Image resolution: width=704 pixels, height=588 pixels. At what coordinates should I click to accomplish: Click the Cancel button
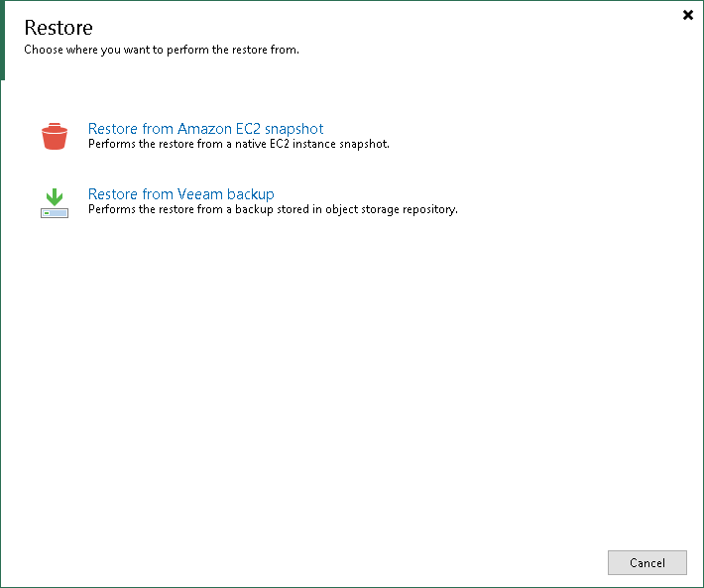646,562
